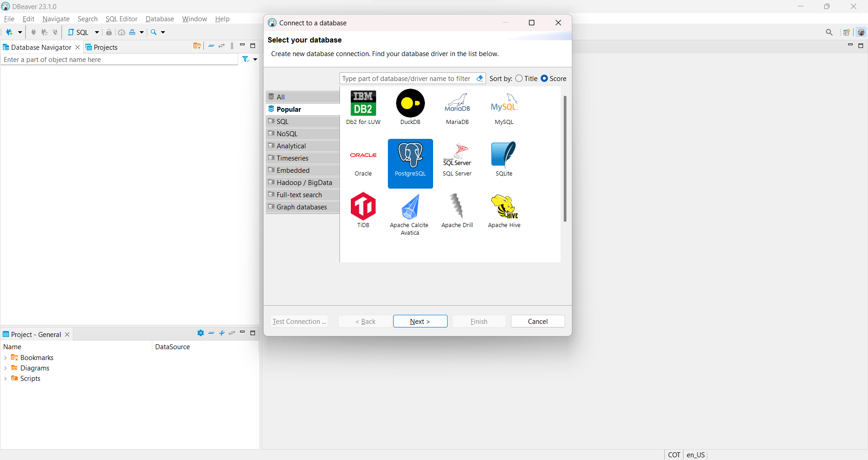The height and width of the screenshot is (460, 868).
Task: Click the Connect plug toolbar icon
Action: pyautogui.click(x=33, y=32)
